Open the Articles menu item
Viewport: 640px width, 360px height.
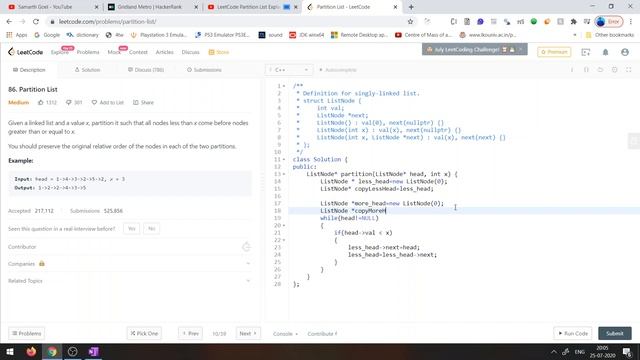(x=164, y=52)
